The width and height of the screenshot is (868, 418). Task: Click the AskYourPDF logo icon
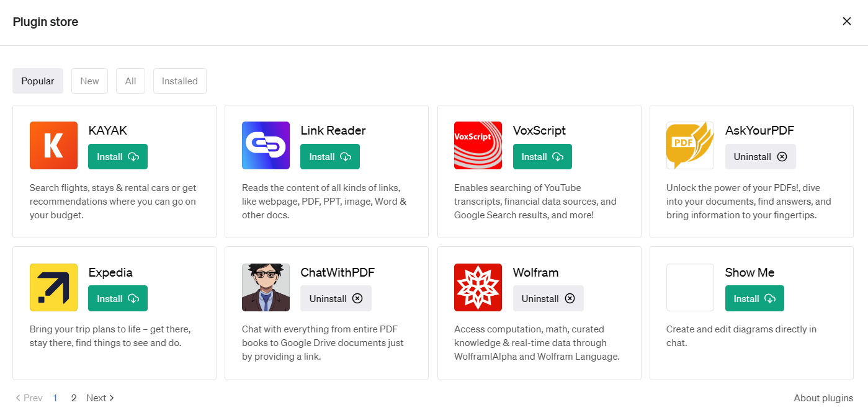pos(690,145)
